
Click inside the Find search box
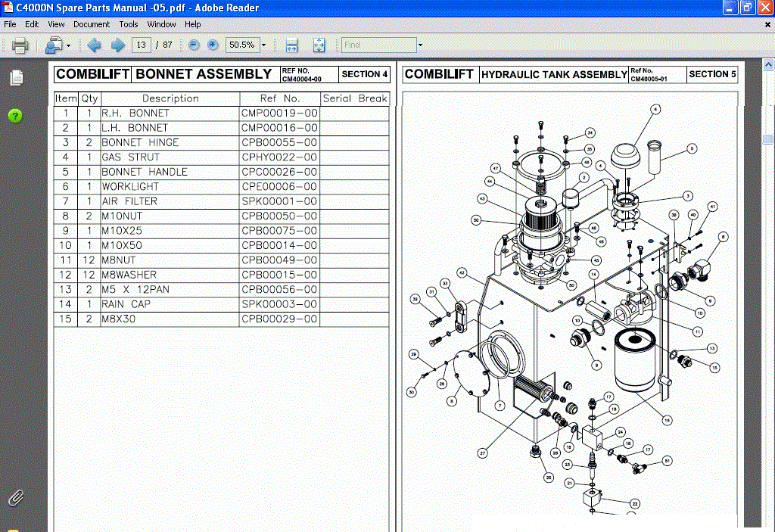(x=378, y=45)
